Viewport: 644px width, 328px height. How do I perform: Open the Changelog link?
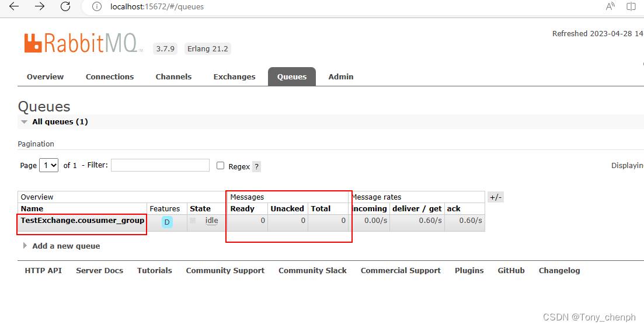coord(559,271)
